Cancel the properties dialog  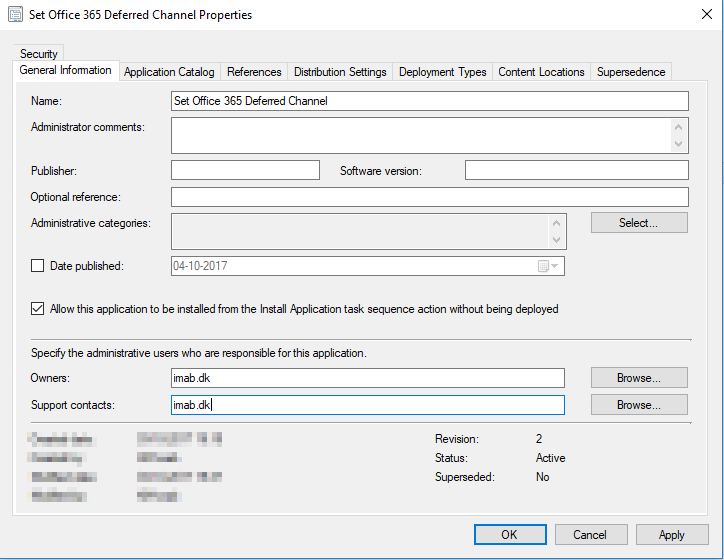pos(591,535)
